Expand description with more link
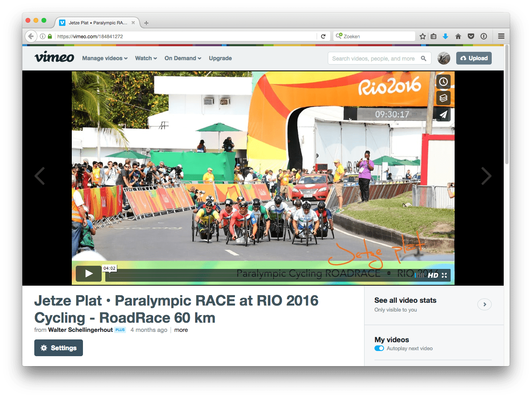 click(181, 330)
